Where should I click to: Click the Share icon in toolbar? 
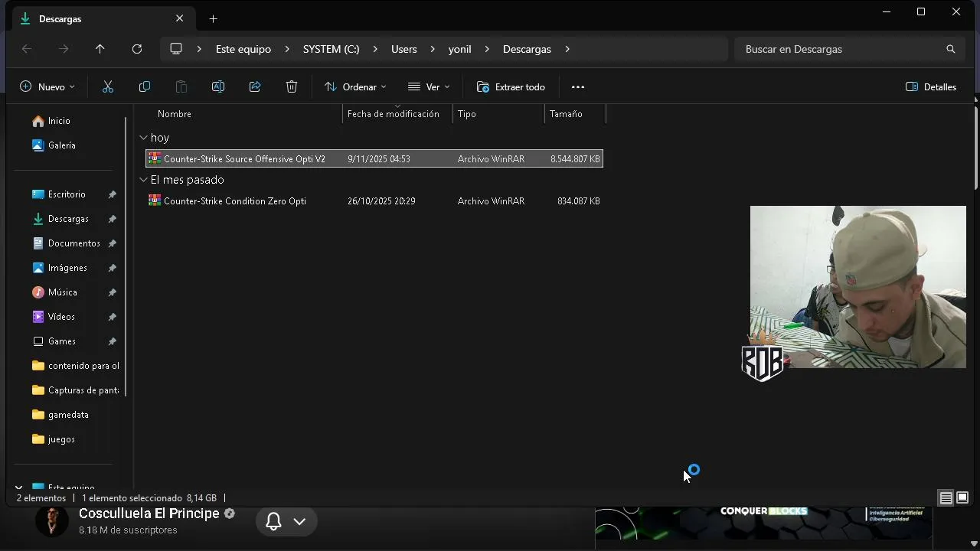click(x=255, y=87)
